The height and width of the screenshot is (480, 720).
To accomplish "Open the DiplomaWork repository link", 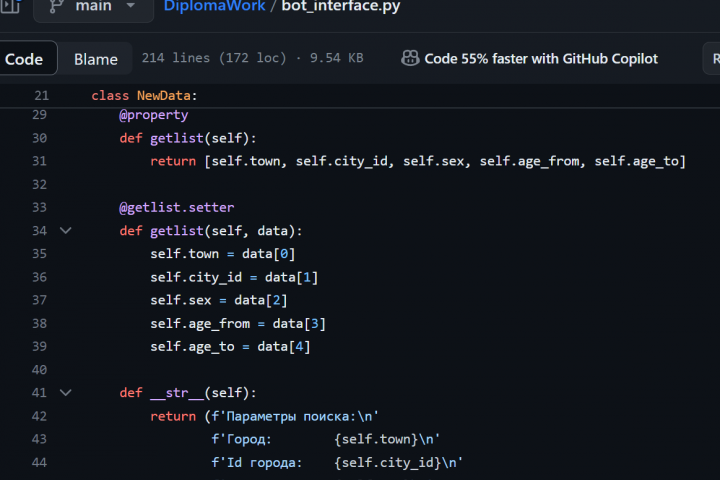I will [214, 6].
